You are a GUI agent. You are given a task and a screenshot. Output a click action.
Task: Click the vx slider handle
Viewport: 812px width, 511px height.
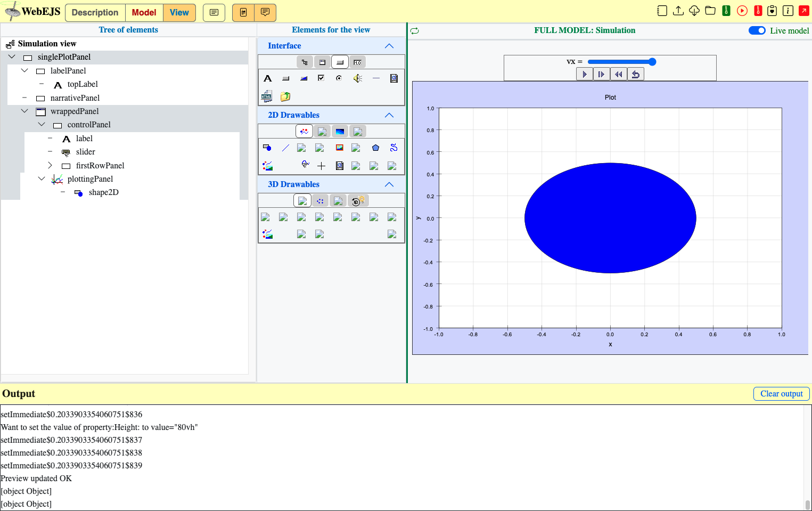pos(652,62)
